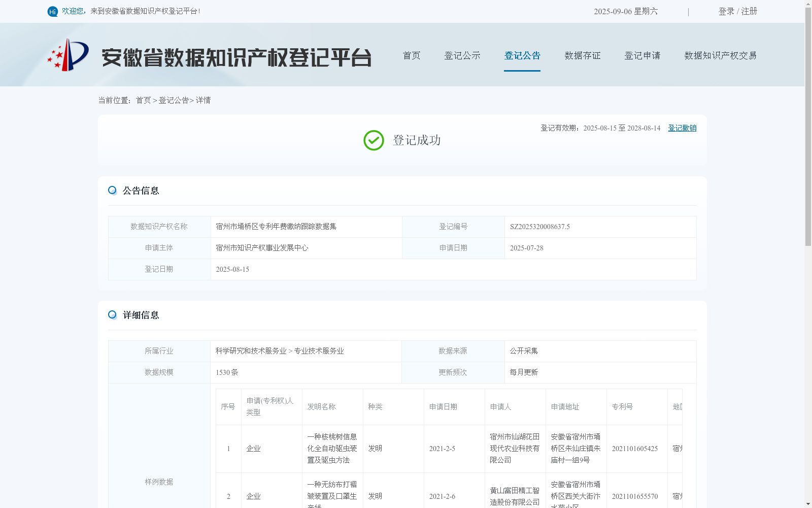Click the address 安徽省宿州市埇桥区朱仙庄镇朱庙村一组9号
This screenshot has width=812, height=508.
point(576,449)
